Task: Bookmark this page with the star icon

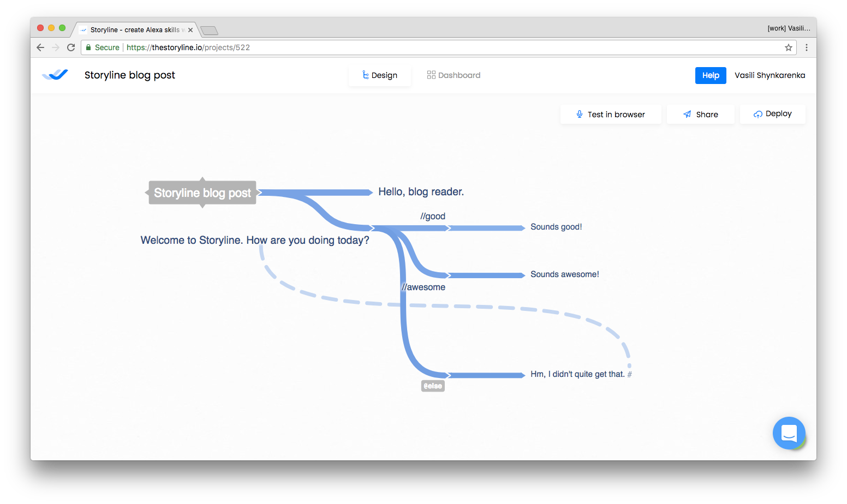Action: (x=788, y=47)
